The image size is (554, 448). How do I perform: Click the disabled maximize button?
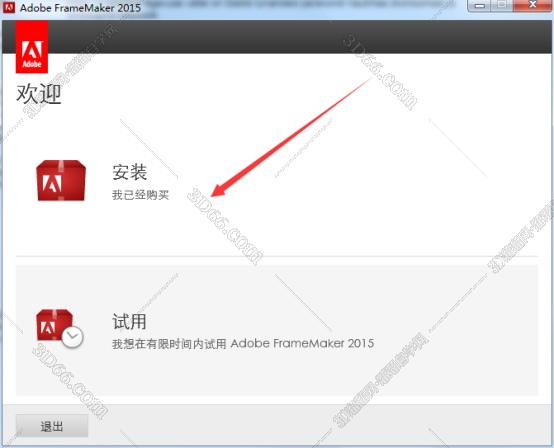(502, 6)
